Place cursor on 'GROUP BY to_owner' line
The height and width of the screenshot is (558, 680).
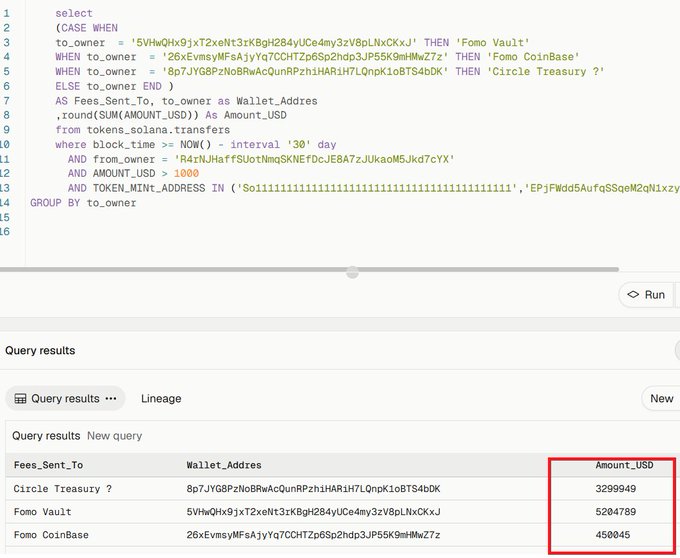[x=83, y=202]
